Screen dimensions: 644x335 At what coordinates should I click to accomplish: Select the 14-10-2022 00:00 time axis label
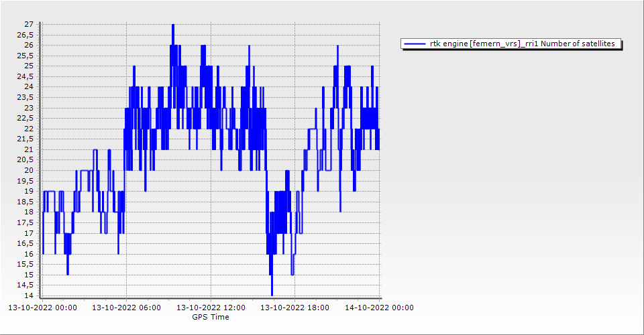click(380, 308)
